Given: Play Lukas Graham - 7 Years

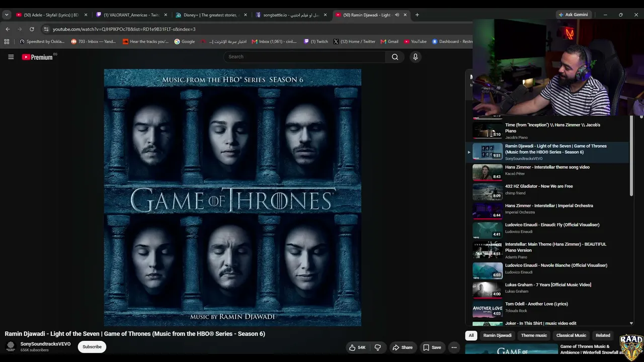Looking at the screenshot, I should [x=548, y=290].
